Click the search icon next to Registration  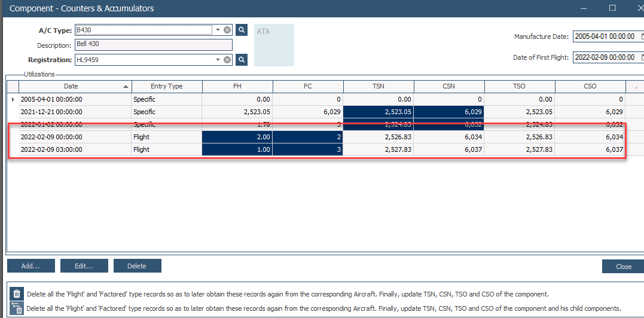click(242, 60)
